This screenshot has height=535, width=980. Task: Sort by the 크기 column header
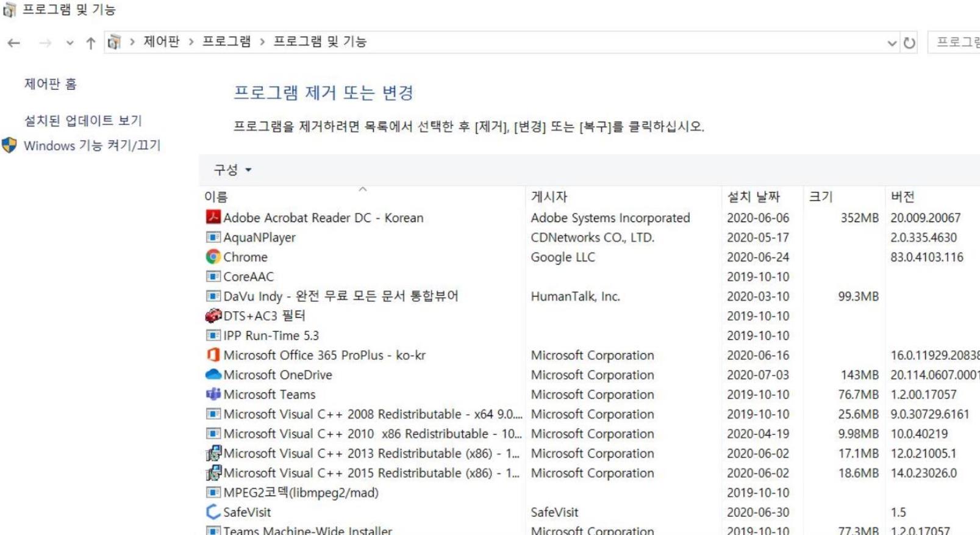(844, 196)
